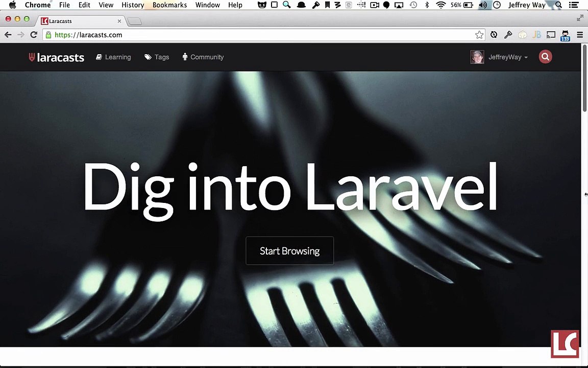Select the Laracasts browser tab
Image resolution: width=588 pixels, height=368 pixels.
[x=81, y=21]
